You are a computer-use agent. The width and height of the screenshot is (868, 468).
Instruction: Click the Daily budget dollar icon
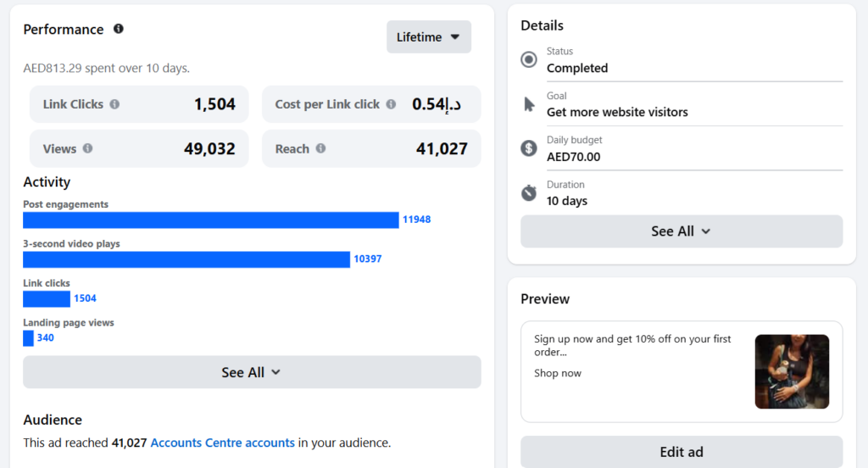(x=529, y=148)
